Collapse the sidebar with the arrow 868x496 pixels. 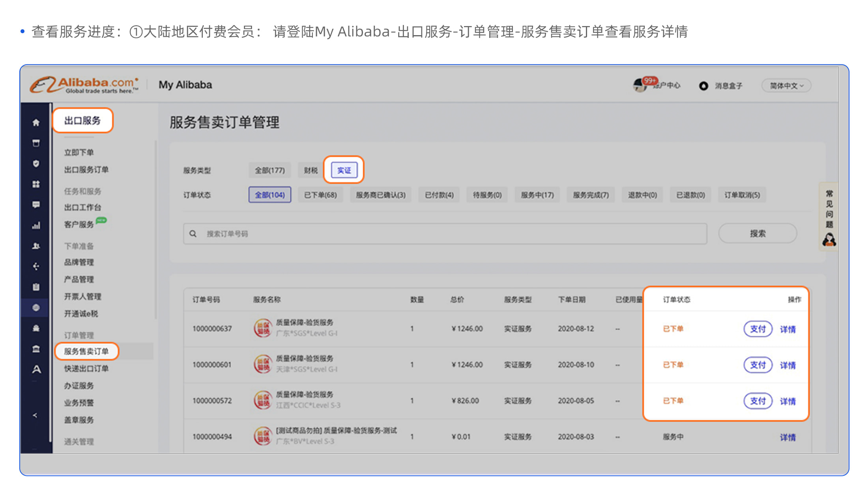click(x=35, y=415)
